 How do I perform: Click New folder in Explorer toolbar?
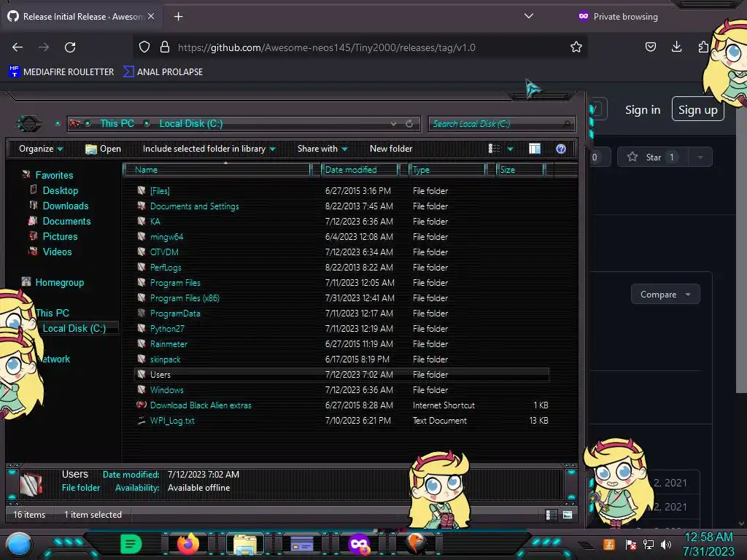[391, 149]
